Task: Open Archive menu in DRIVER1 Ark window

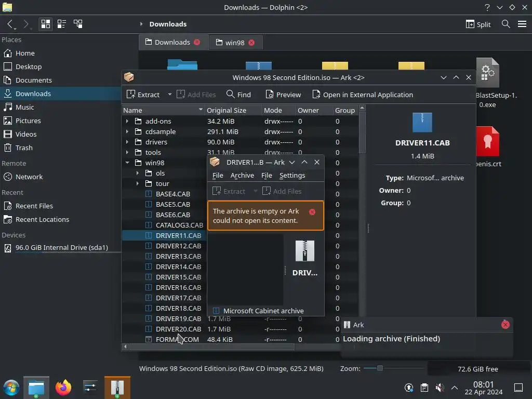Action: (x=242, y=176)
